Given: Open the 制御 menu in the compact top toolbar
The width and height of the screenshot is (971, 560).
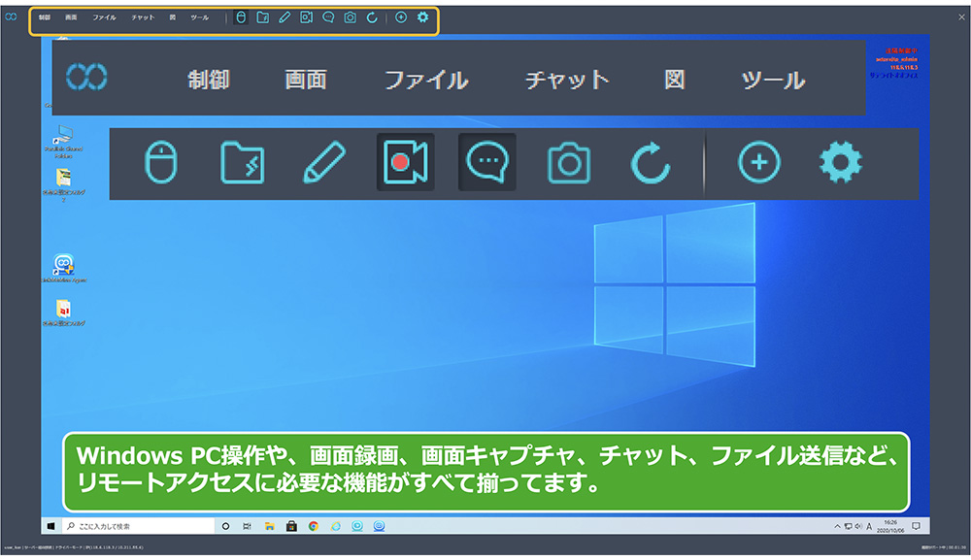Looking at the screenshot, I should point(45,17).
